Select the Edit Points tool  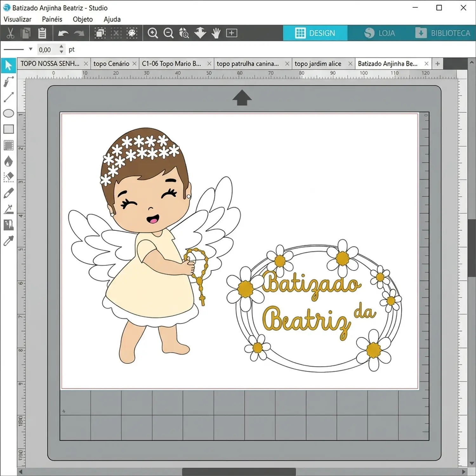click(x=9, y=82)
